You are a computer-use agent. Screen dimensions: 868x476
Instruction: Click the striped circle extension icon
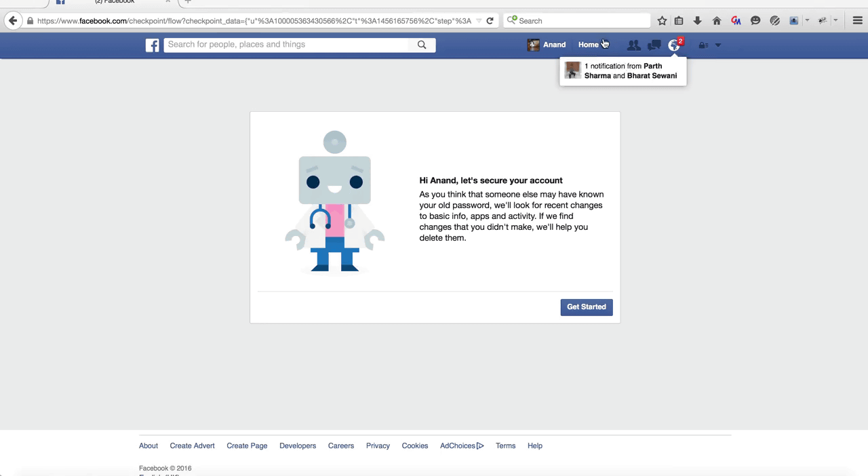(x=774, y=21)
